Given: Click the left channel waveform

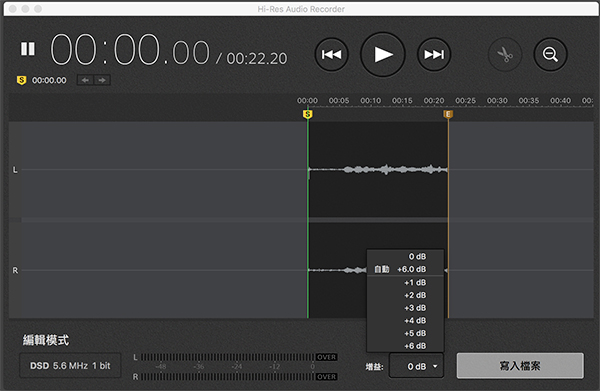Looking at the screenshot, I should (x=378, y=169).
